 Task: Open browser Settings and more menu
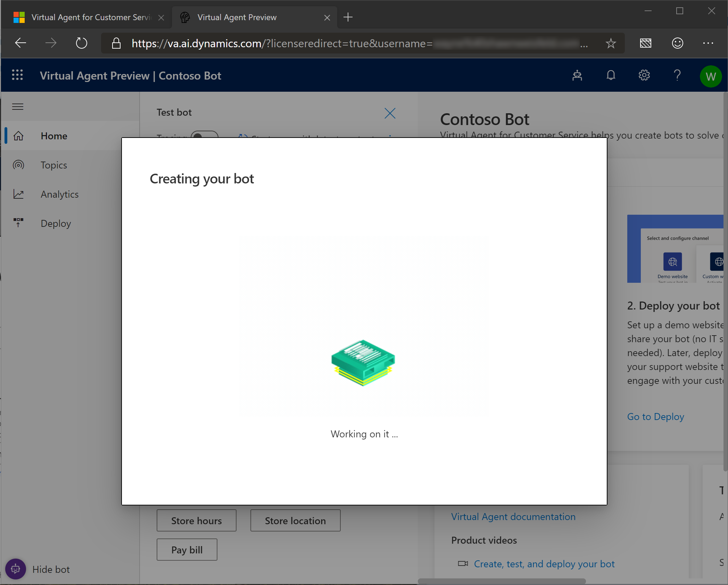708,43
